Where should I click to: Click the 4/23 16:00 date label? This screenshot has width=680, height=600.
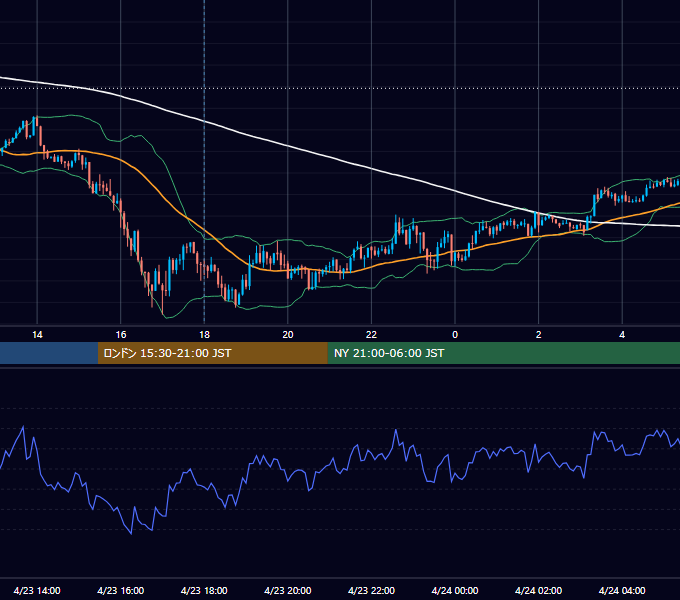pyautogui.click(x=121, y=590)
